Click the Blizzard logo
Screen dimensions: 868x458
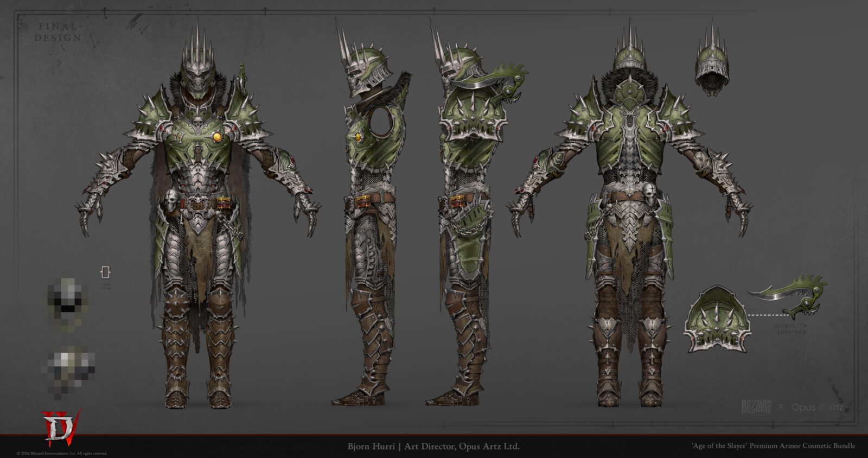point(757,407)
